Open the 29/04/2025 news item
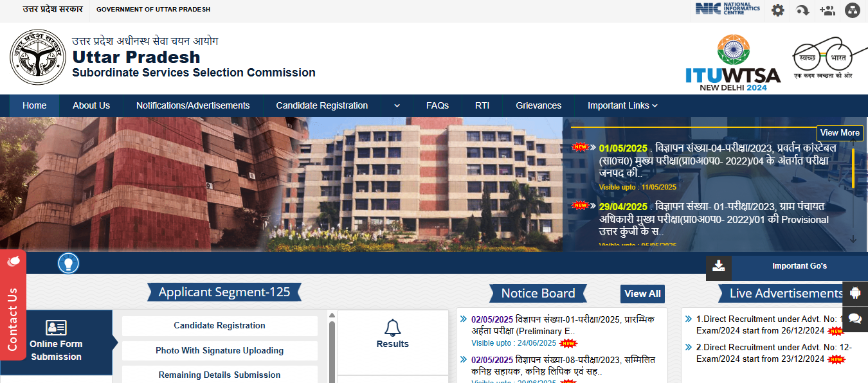The image size is (868, 383). (x=714, y=219)
